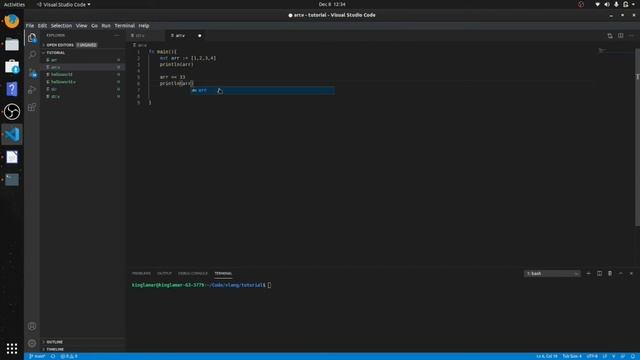Switch to the Debug Console tab
This screenshot has width=640, height=360.
coord(193,273)
